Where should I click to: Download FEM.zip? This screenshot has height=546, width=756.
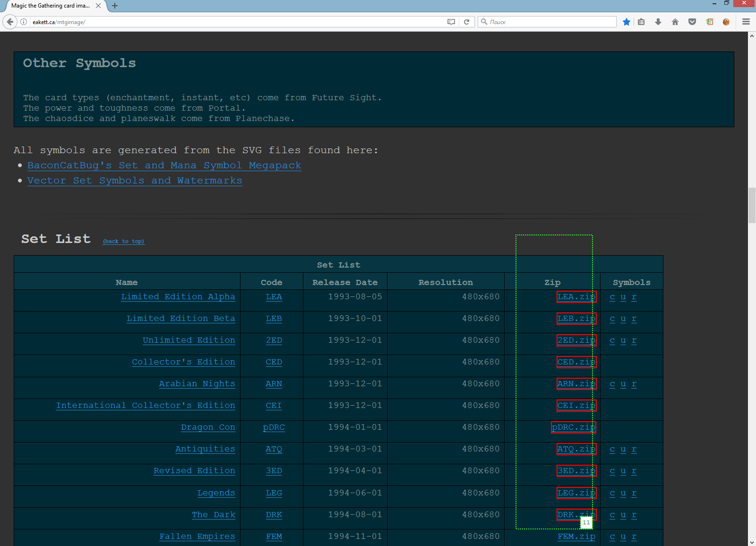point(576,537)
